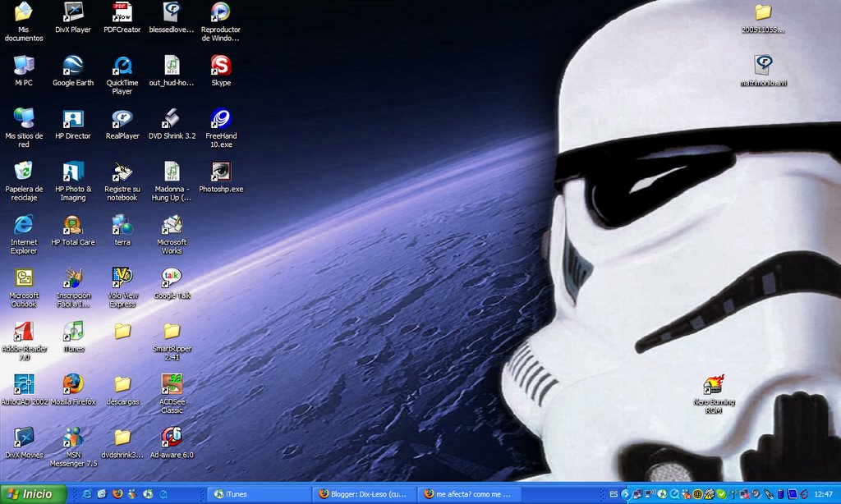Select the HP Total Care shortcut
The height and width of the screenshot is (504, 841).
73,225
